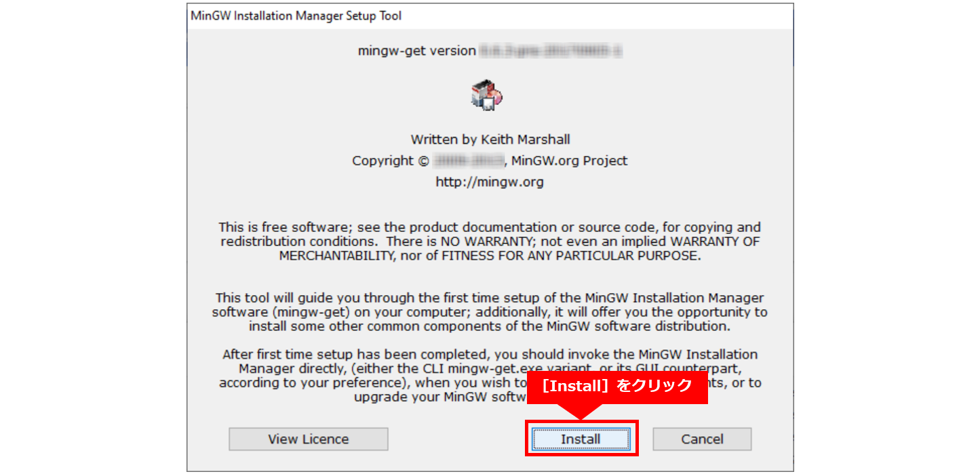Click the Install button
The width and height of the screenshot is (980, 476).
[x=581, y=439]
